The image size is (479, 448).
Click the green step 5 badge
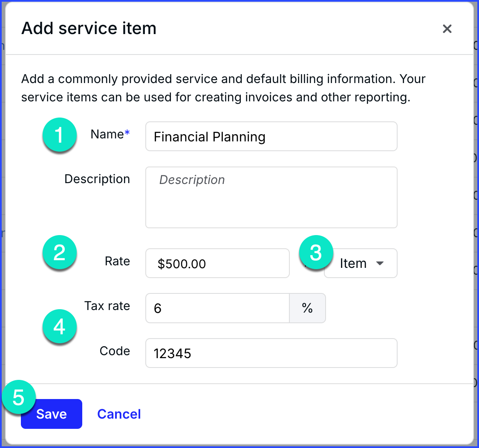pos(18,397)
